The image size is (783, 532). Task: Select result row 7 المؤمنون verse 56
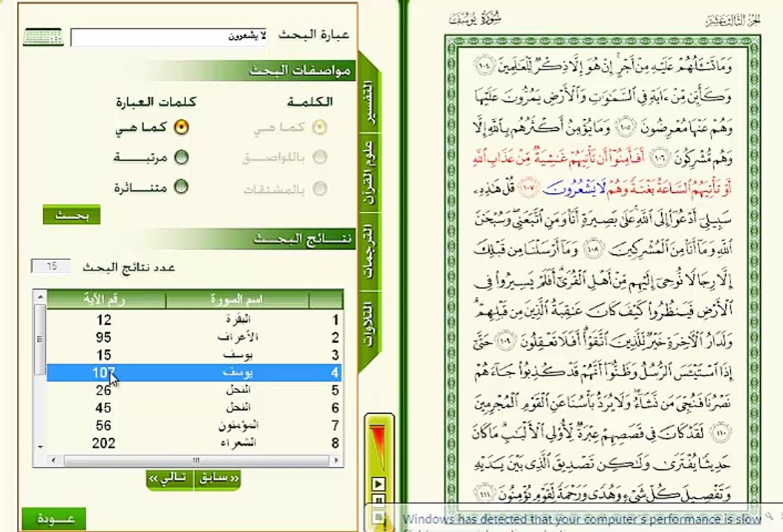point(195,426)
